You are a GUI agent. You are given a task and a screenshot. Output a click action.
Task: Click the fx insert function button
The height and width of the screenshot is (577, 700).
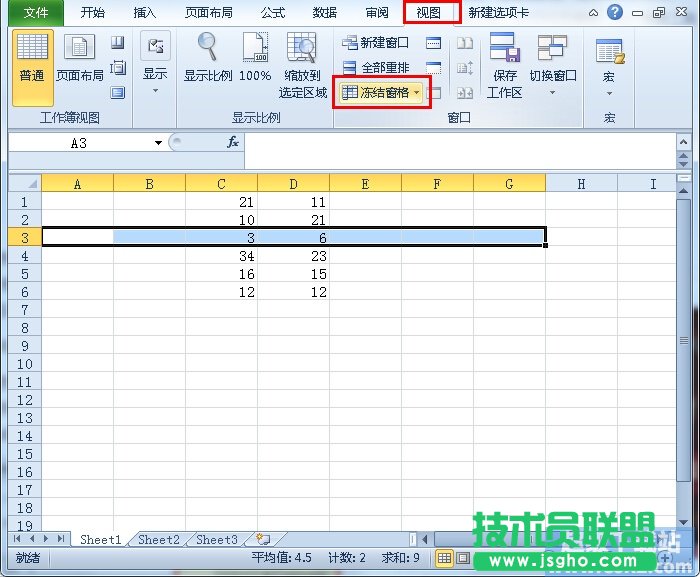[x=233, y=142]
